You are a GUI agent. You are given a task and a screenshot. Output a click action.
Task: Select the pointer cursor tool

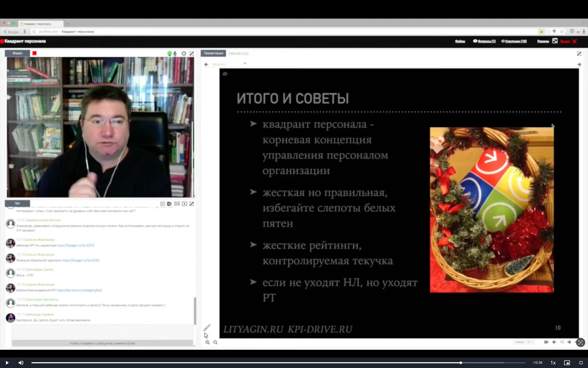[x=206, y=335]
